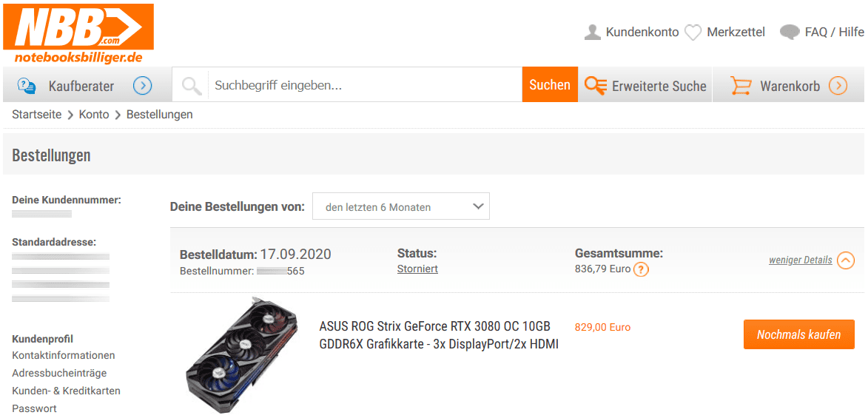Click the blue arrow next to Kaufberater
The width and height of the screenshot is (868, 418).
[143, 86]
